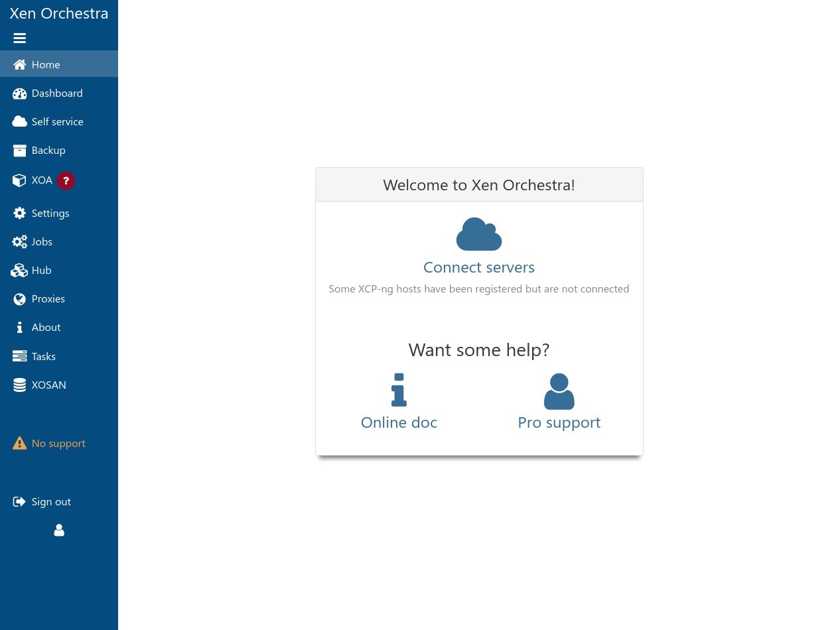Click the red XOA question-mark badge
The height and width of the screenshot is (630, 840).
66,180
